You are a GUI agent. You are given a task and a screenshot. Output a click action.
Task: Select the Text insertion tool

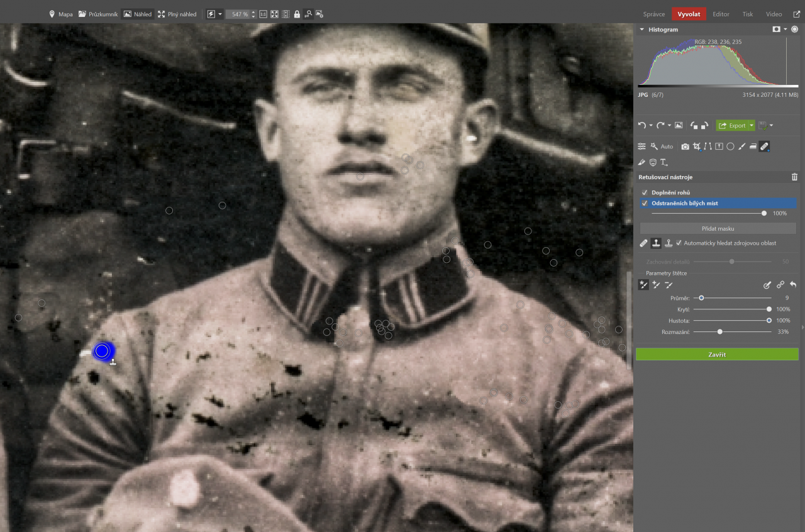(x=663, y=162)
